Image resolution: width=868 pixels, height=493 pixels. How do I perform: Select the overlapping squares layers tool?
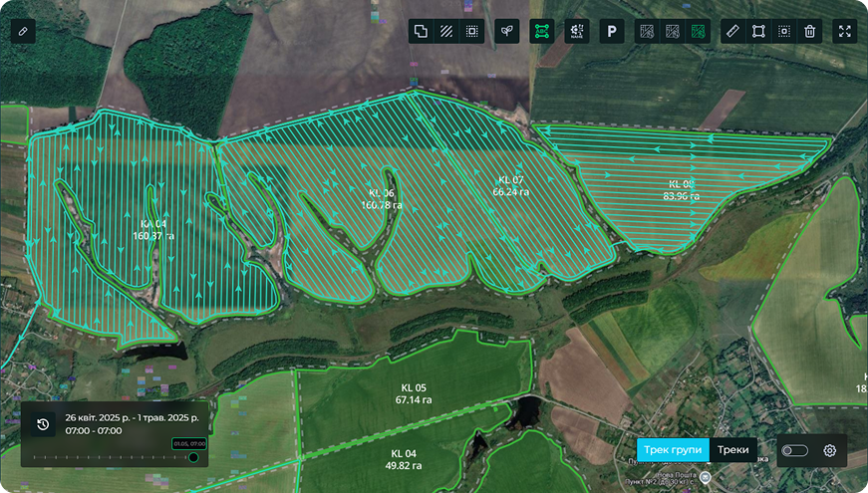click(x=421, y=31)
